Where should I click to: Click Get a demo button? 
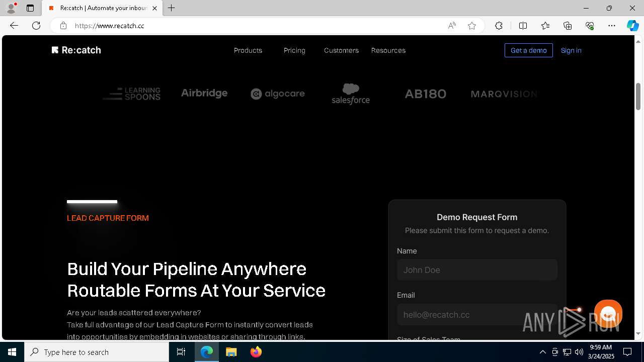tap(528, 50)
